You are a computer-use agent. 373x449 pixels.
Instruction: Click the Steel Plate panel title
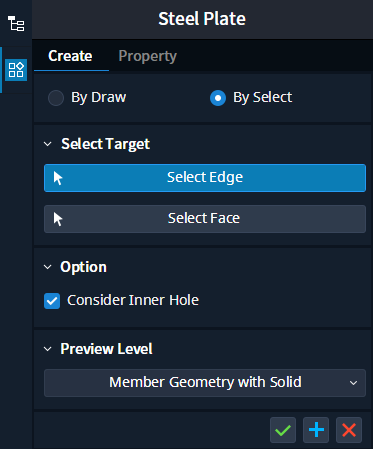point(202,19)
